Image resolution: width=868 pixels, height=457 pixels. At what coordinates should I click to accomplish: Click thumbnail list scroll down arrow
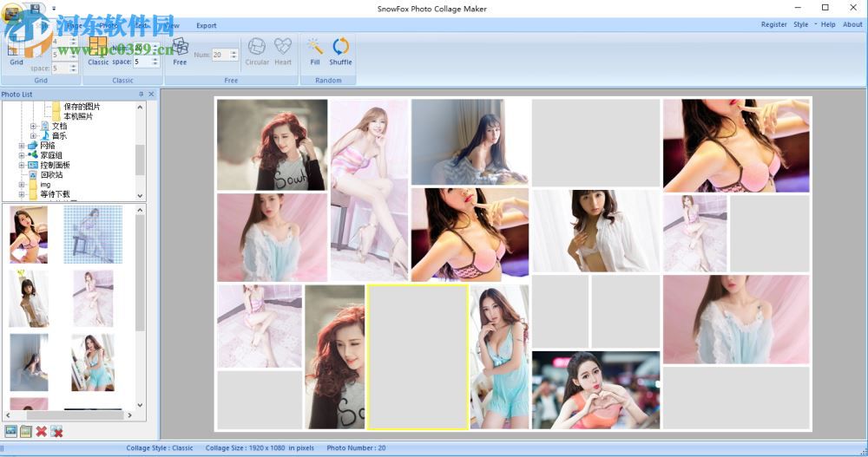tap(140, 405)
